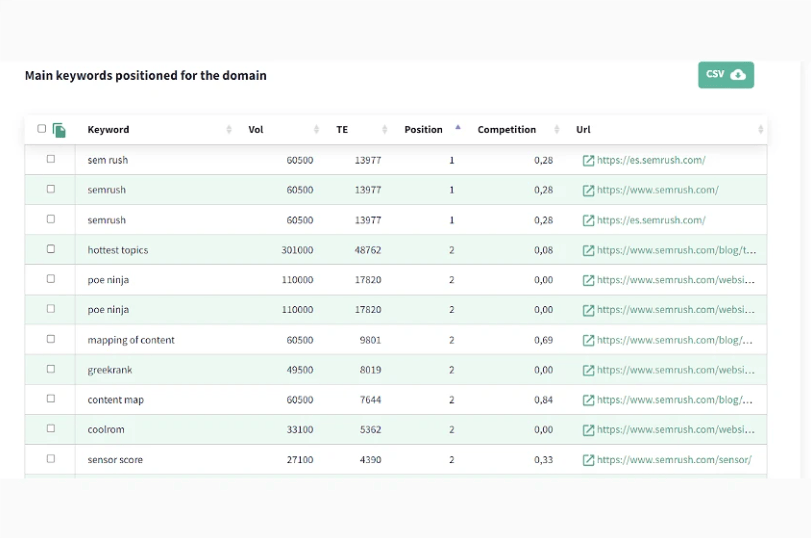The width and height of the screenshot is (811, 538).
Task: Toggle Position column sort arrow
Action: (x=458, y=128)
